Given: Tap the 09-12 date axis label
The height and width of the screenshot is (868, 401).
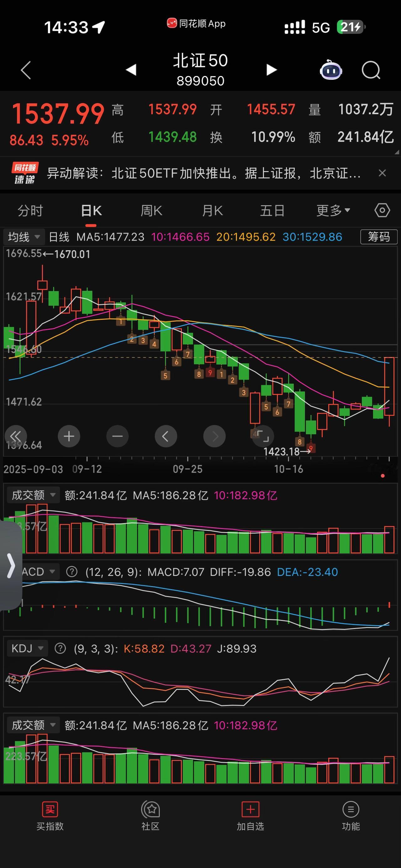Looking at the screenshot, I should click(87, 469).
